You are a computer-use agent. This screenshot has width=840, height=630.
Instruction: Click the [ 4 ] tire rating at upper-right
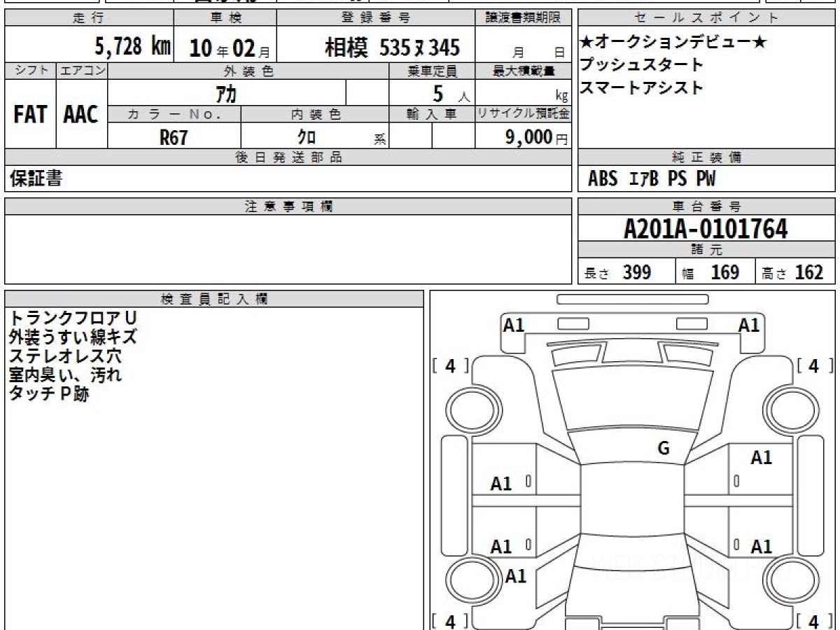(813, 365)
